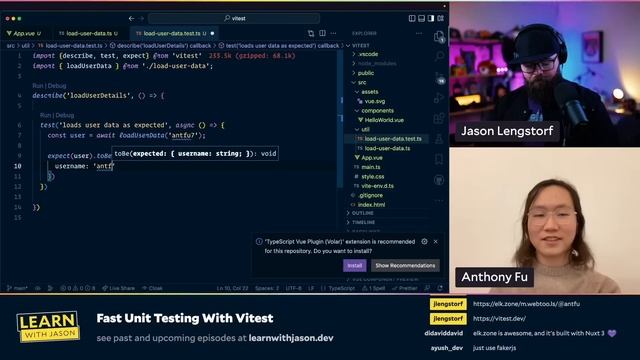Open the GitHub view icon
The width and height of the screenshot is (640, 360).
[x=439, y=180]
